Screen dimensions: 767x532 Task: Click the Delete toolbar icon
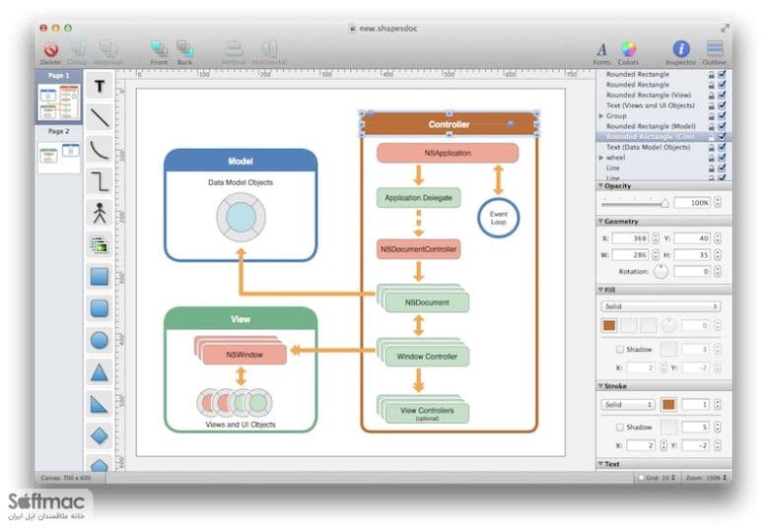click(x=50, y=53)
